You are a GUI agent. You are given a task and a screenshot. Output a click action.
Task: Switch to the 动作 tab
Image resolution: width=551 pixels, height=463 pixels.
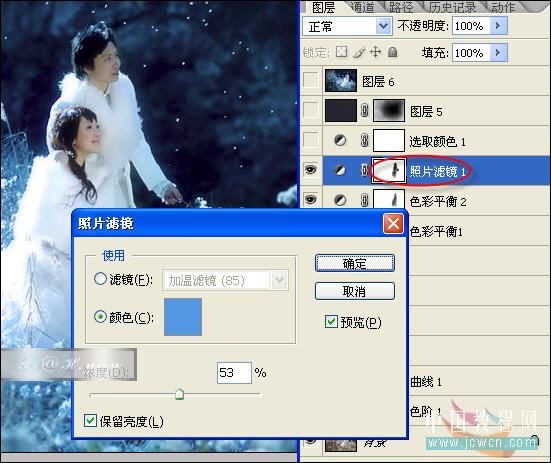tap(503, 7)
